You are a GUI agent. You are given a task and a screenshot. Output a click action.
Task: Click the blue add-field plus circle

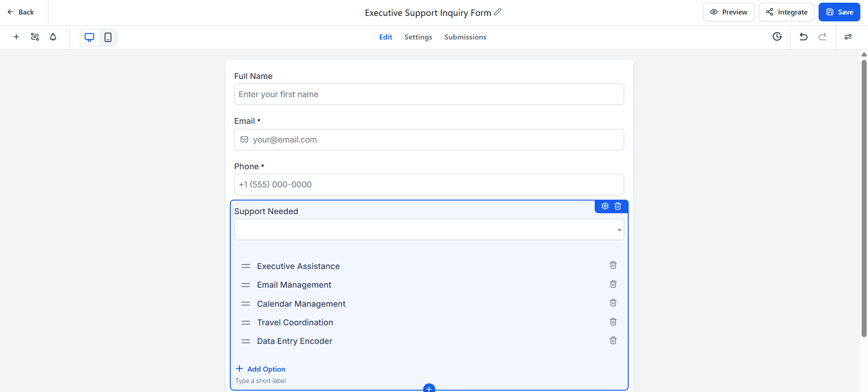[429, 388]
